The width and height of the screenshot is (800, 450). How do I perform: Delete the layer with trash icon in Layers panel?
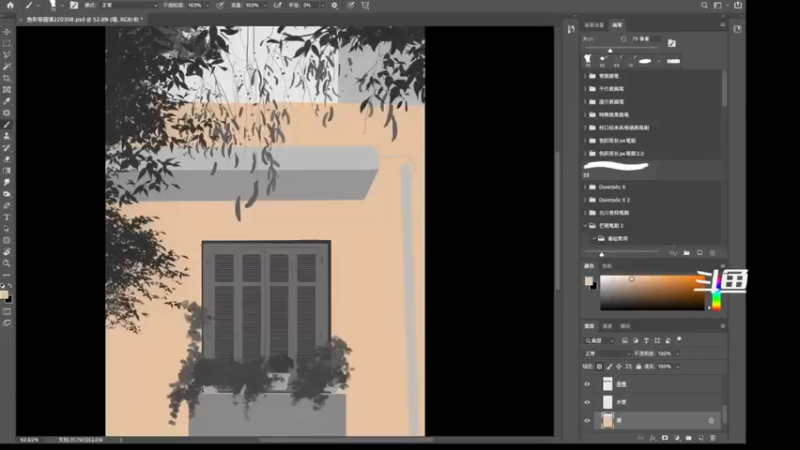pyautogui.click(x=713, y=438)
